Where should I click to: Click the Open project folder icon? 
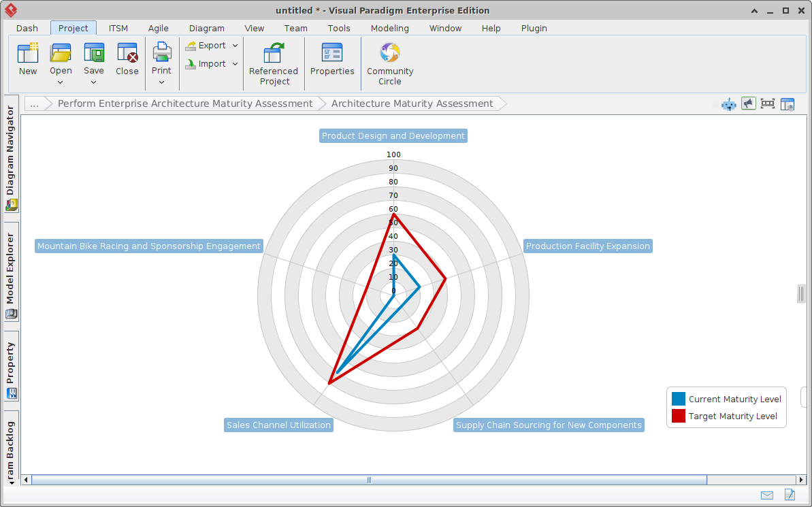click(61, 53)
